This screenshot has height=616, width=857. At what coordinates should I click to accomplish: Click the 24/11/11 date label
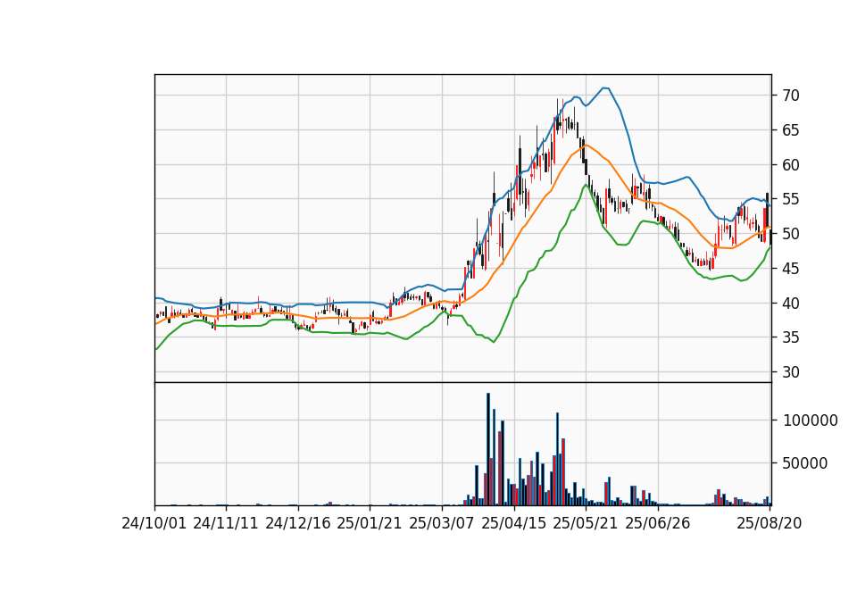tap(226, 523)
